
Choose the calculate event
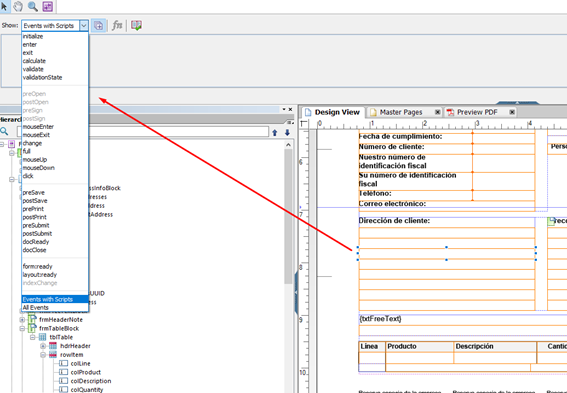pos(34,61)
